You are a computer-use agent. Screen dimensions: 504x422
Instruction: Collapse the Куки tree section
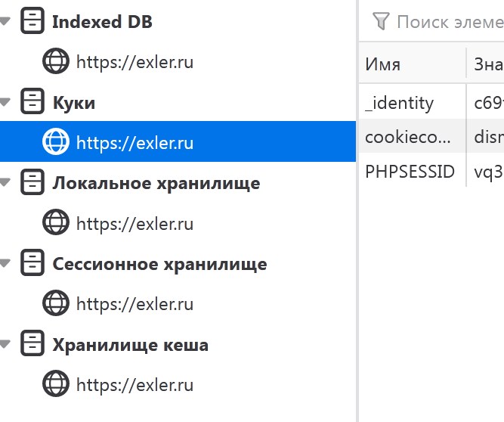click(5, 103)
